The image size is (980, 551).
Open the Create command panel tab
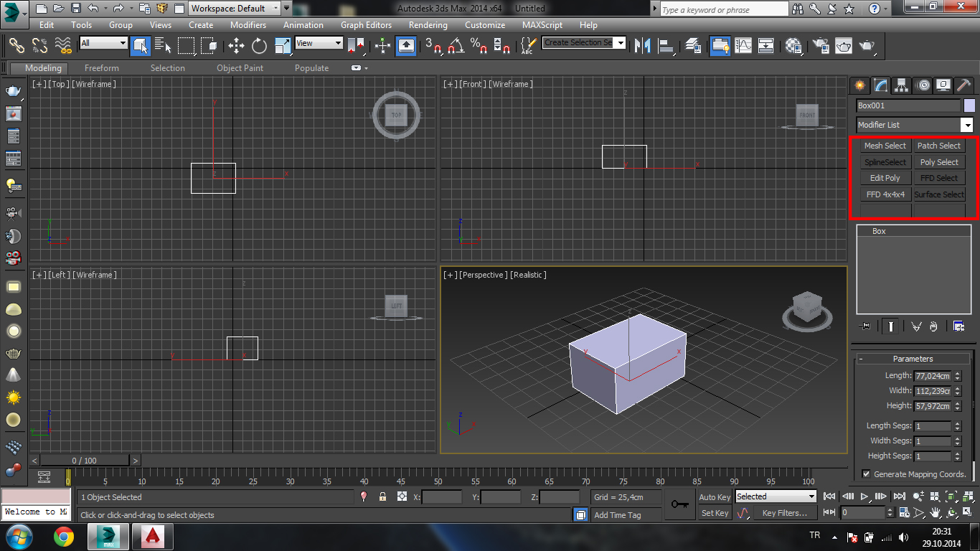pos(860,85)
